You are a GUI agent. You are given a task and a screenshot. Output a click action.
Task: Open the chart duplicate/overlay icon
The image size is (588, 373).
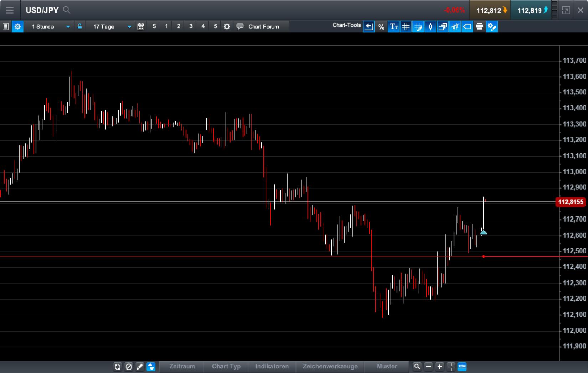443,26
